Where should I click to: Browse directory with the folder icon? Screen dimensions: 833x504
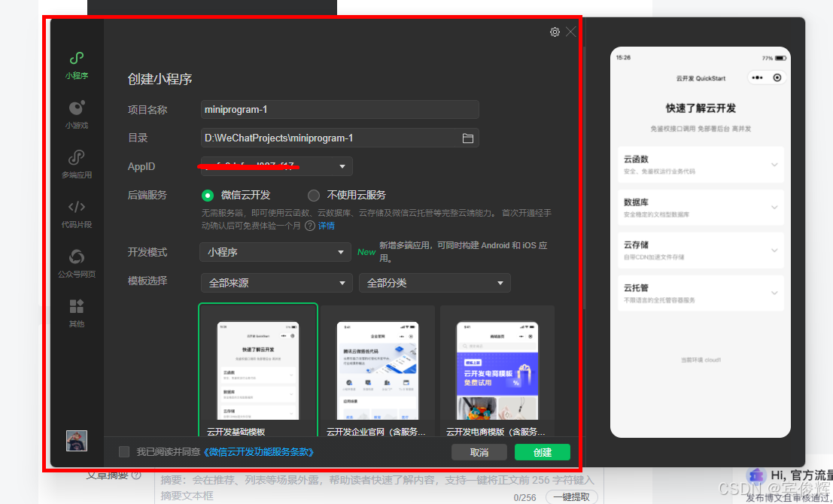[x=467, y=138]
